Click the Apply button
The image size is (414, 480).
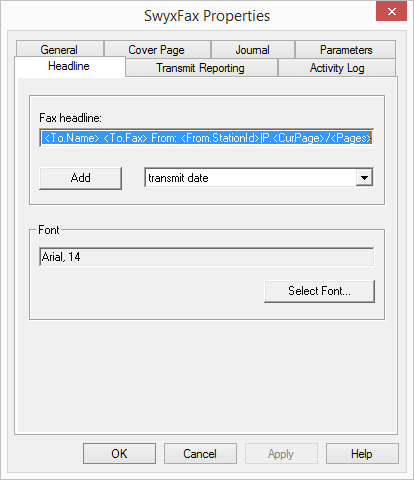tap(281, 453)
